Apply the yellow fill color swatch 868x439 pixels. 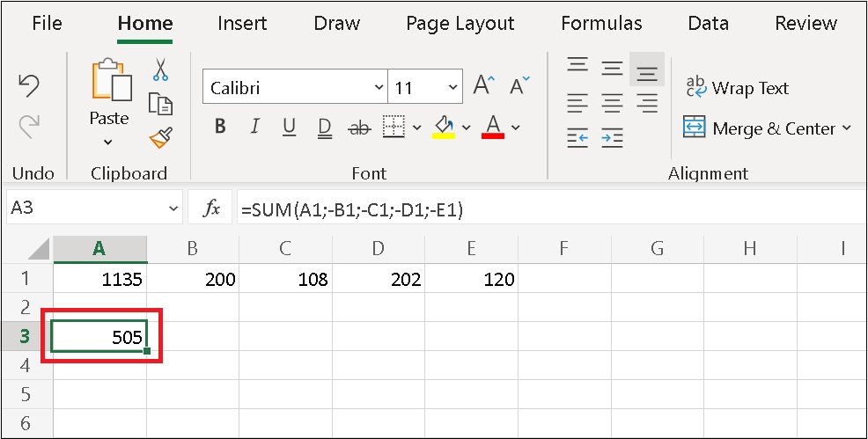[x=444, y=128]
